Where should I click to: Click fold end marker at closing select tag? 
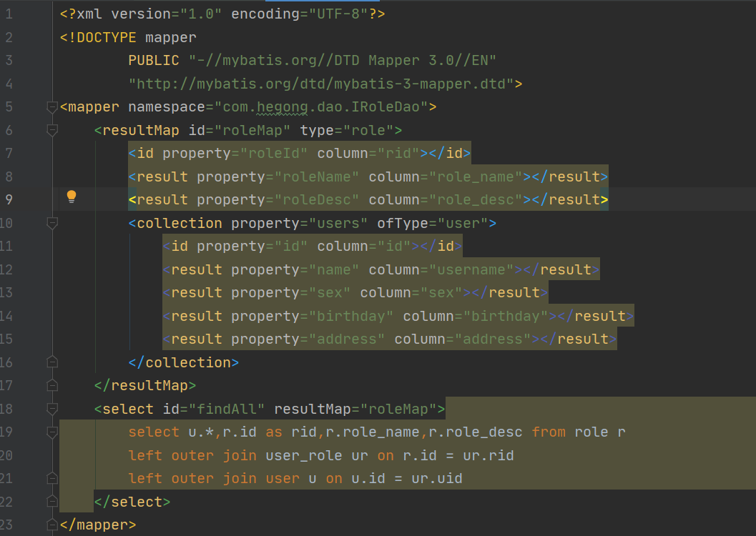[x=52, y=501]
